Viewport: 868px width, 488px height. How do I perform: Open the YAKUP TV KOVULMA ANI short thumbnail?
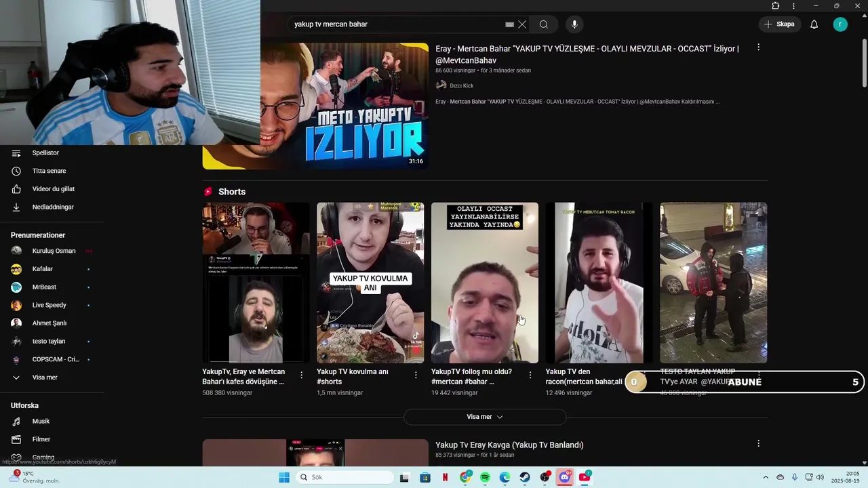coord(370,283)
